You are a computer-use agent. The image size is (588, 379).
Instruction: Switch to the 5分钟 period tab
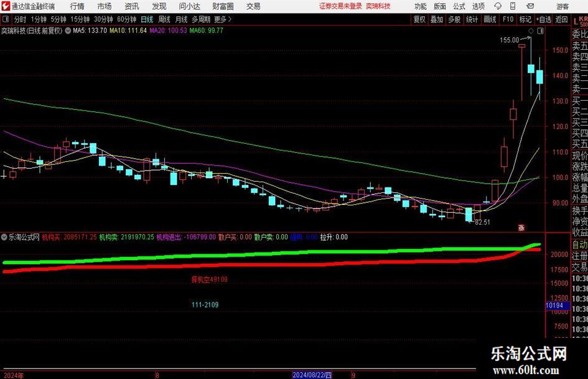(x=58, y=19)
